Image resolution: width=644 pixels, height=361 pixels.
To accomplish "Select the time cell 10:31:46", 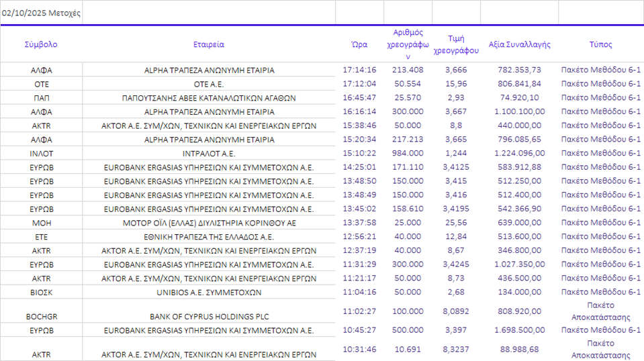I will pos(359,350).
